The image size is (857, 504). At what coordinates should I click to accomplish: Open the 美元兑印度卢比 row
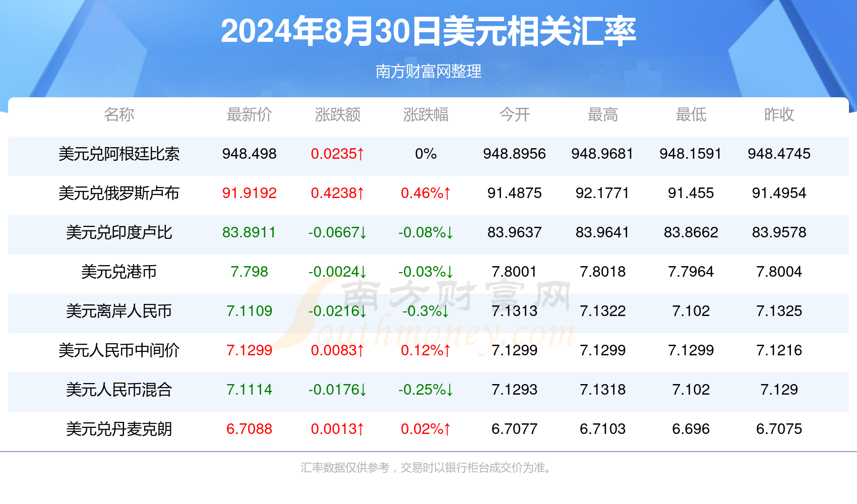119,232
